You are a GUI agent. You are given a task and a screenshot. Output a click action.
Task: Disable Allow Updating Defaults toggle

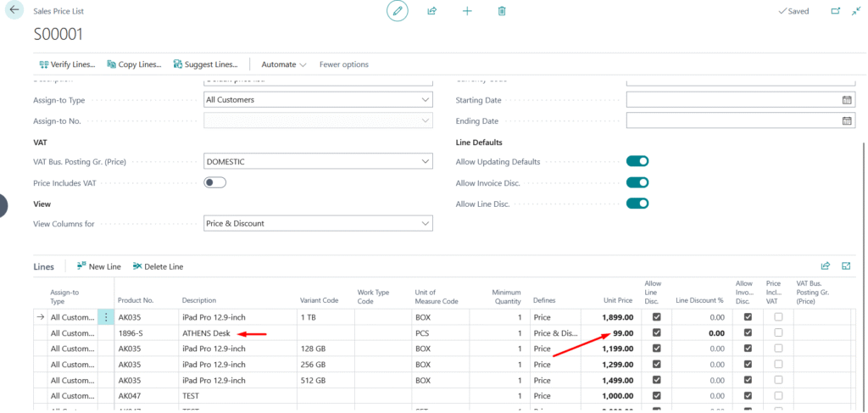point(637,161)
